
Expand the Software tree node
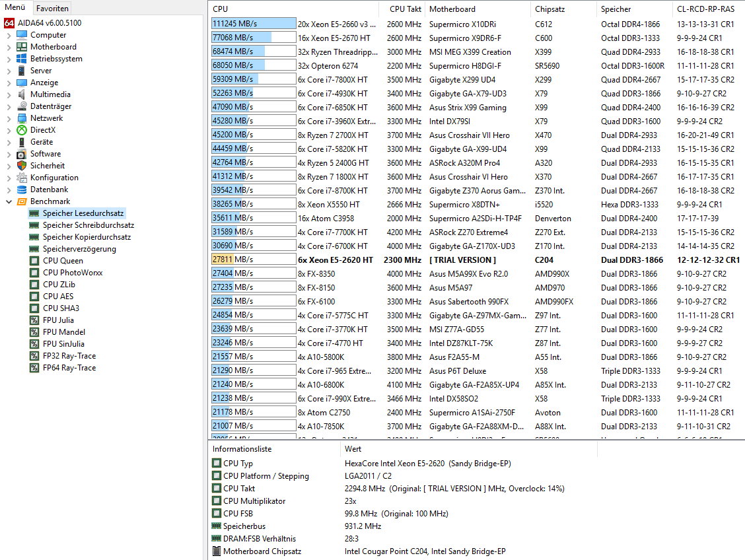(x=9, y=154)
